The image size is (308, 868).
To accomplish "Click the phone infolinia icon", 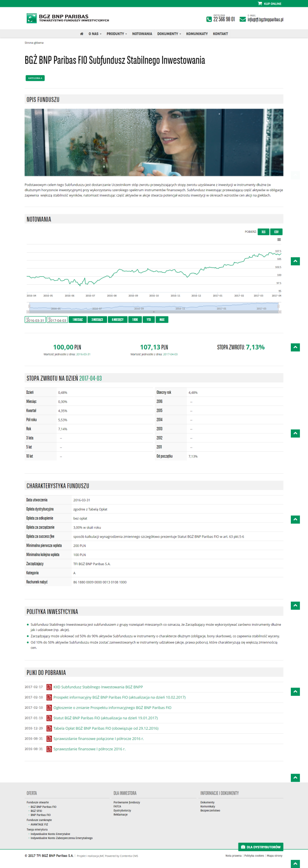I will point(209,19).
